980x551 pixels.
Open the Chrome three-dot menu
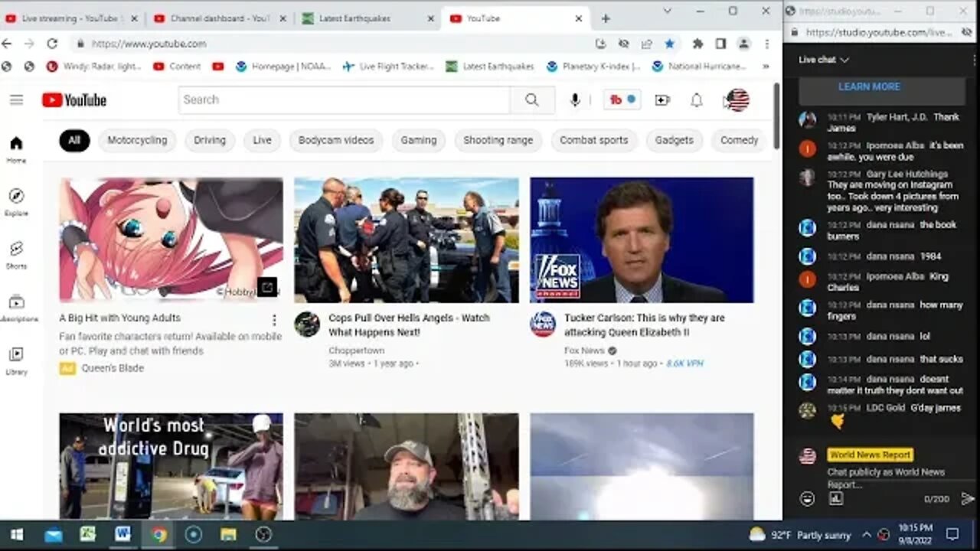click(x=766, y=44)
